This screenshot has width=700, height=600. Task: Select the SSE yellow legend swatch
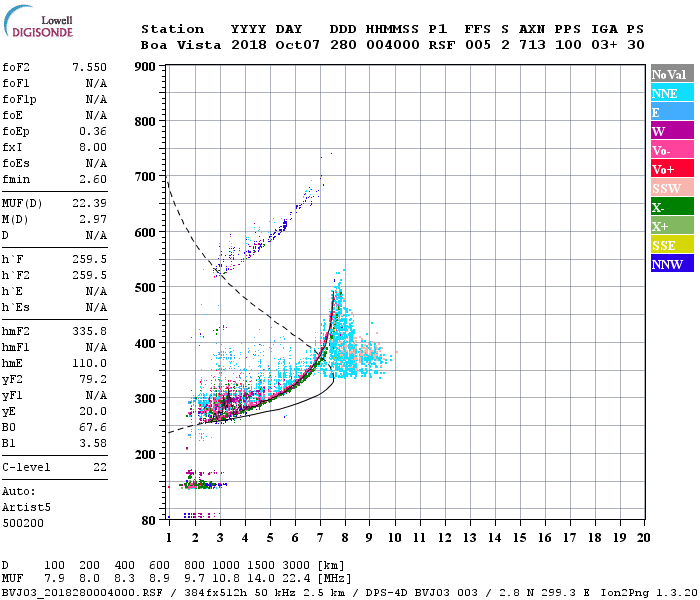tap(672, 245)
